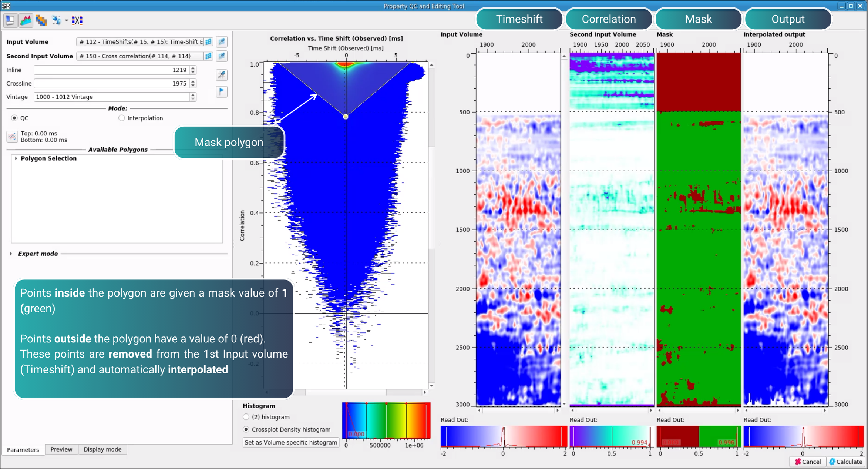Click the X compare columns toolbar icon

point(77,20)
